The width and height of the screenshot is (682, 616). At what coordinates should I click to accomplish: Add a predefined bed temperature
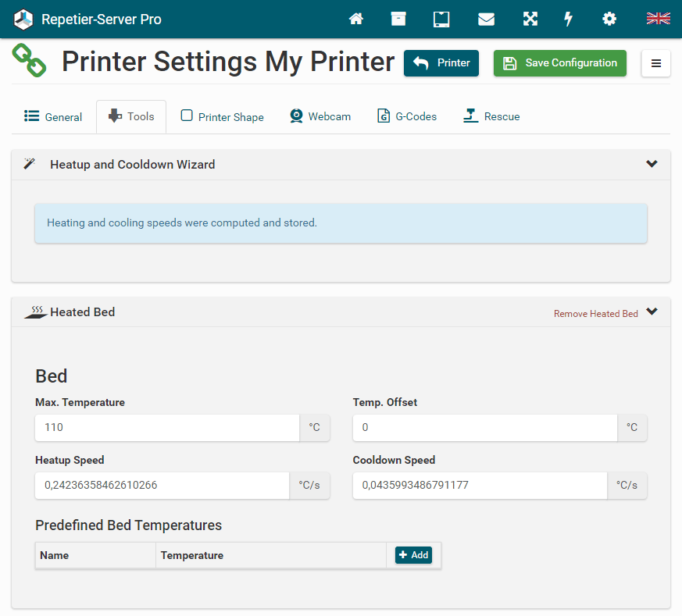pos(413,555)
